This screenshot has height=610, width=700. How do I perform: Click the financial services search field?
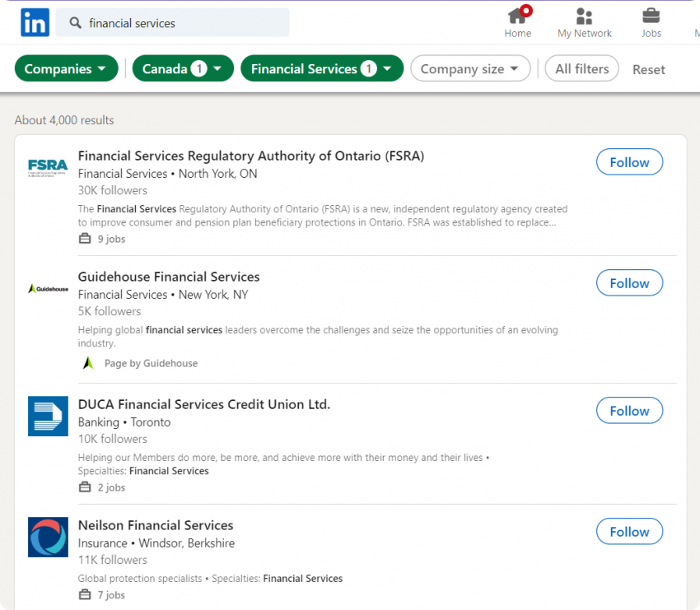pos(172,23)
